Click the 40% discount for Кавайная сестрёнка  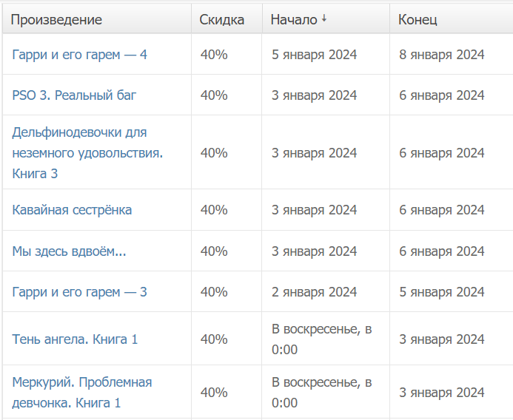click(214, 210)
